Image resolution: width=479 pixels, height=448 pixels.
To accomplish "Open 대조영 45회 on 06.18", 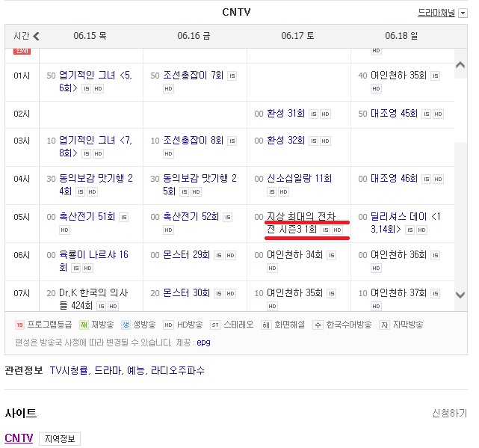I will [x=394, y=114].
